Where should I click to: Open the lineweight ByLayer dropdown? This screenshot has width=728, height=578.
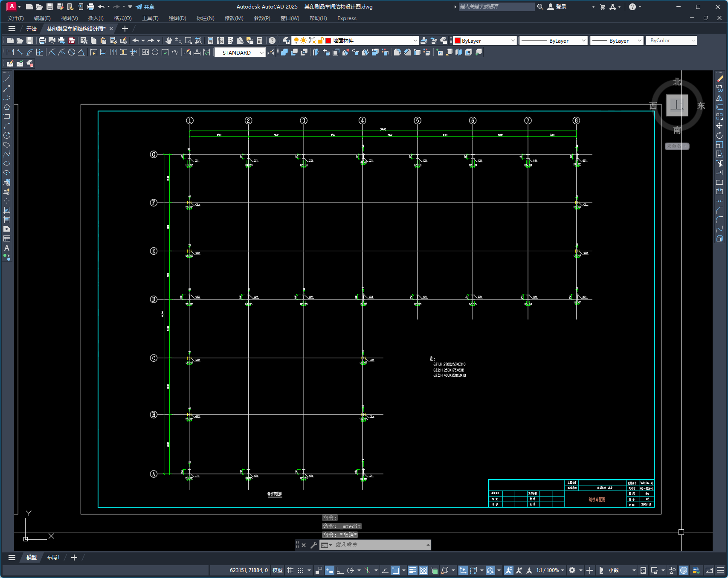[x=617, y=41]
